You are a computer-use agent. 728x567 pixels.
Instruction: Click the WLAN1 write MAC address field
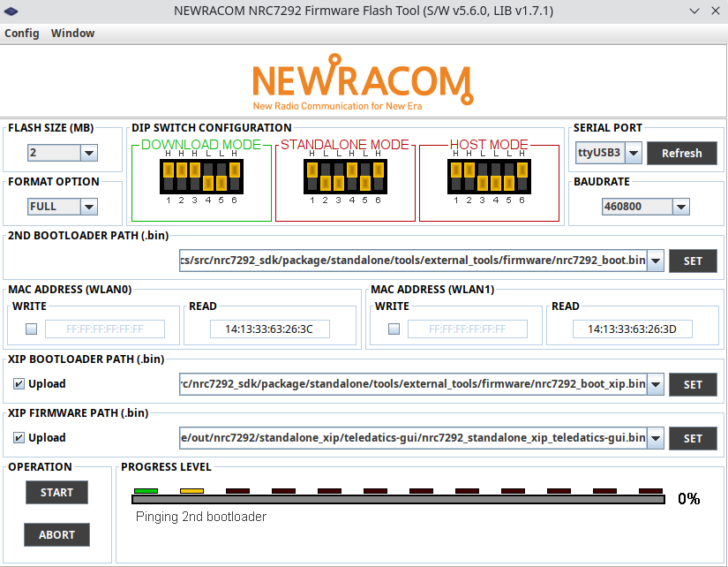point(468,329)
